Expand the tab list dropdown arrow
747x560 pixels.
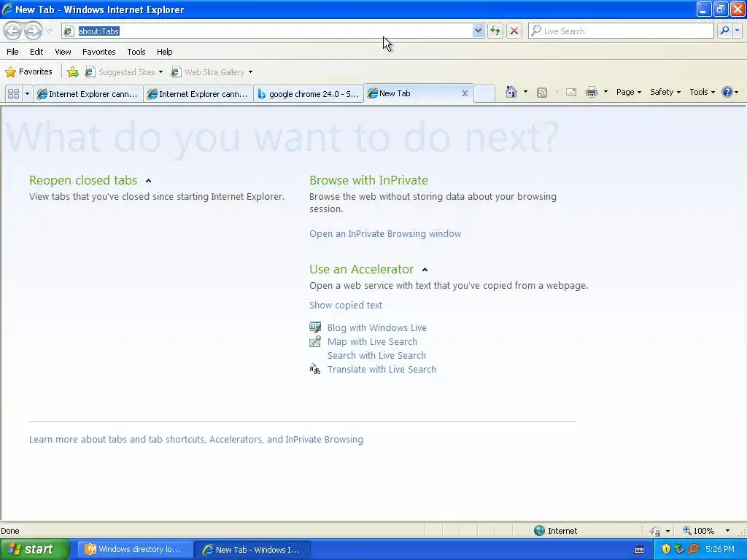point(27,93)
